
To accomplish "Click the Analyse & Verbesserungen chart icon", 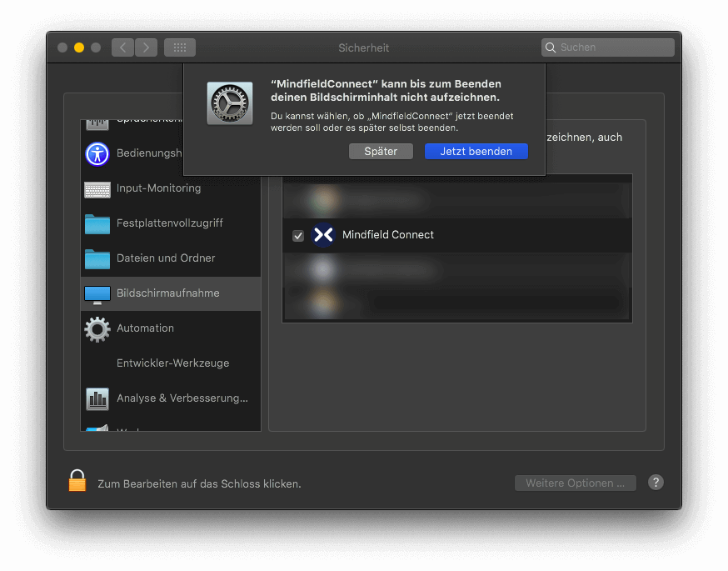I will [x=97, y=399].
